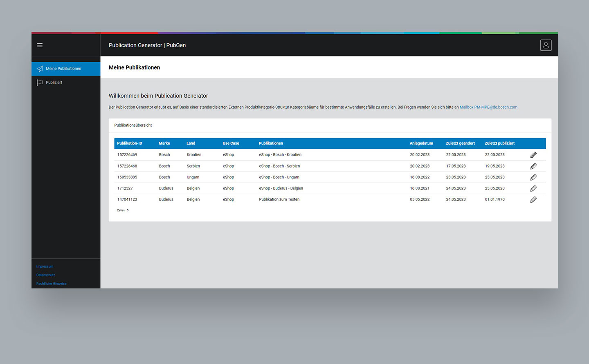Sort by Publikation-ID column header
589x364 pixels.
[129, 143]
